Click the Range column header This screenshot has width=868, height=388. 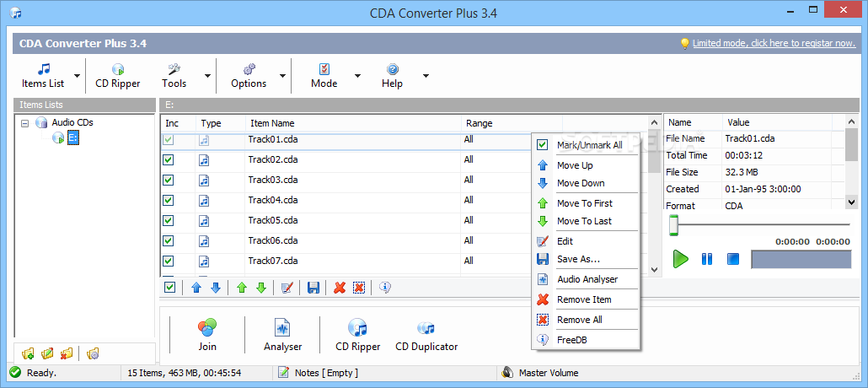point(512,123)
